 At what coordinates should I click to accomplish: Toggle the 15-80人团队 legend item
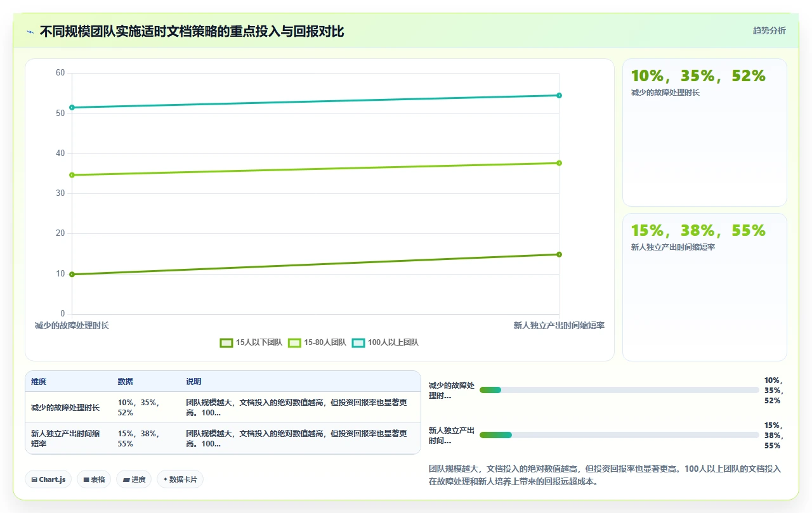317,342
